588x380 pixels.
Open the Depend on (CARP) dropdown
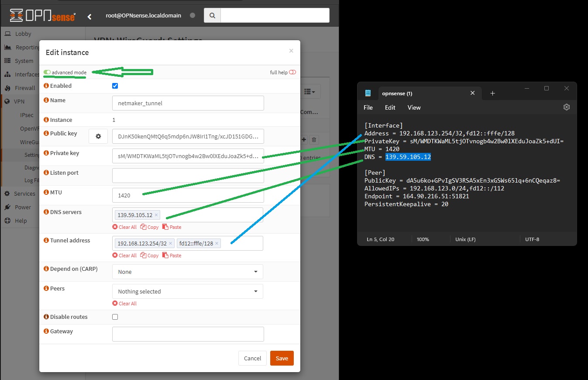[x=188, y=272]
